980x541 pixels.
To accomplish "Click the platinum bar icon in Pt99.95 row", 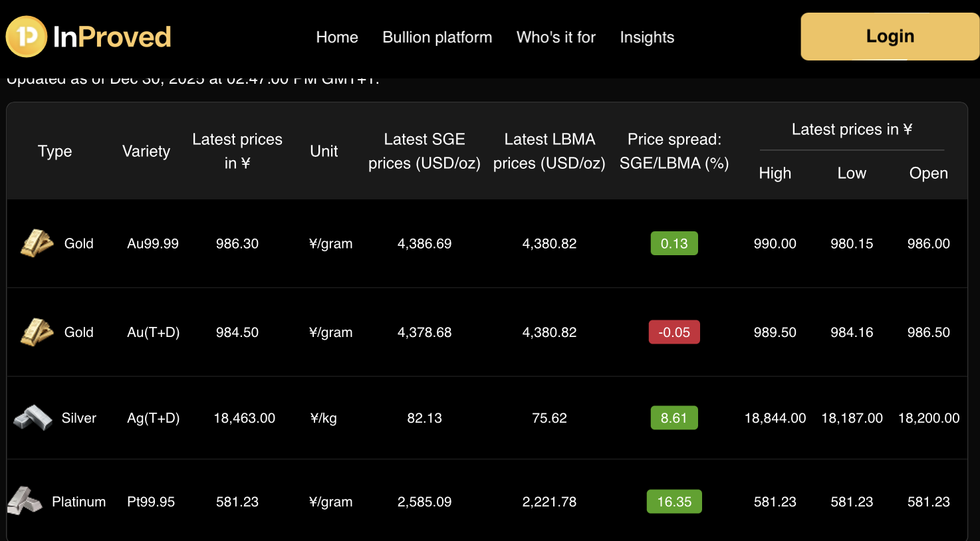I will coord(25,501).
